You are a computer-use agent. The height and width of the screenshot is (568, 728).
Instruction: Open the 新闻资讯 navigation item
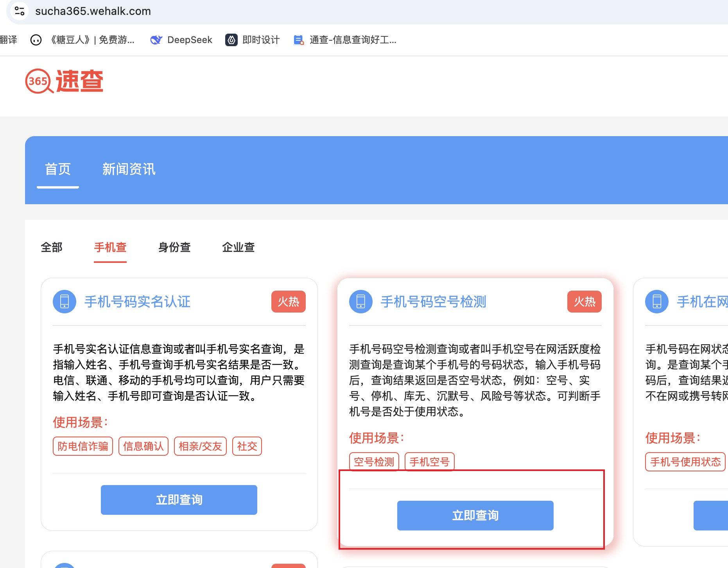(129, 169)
